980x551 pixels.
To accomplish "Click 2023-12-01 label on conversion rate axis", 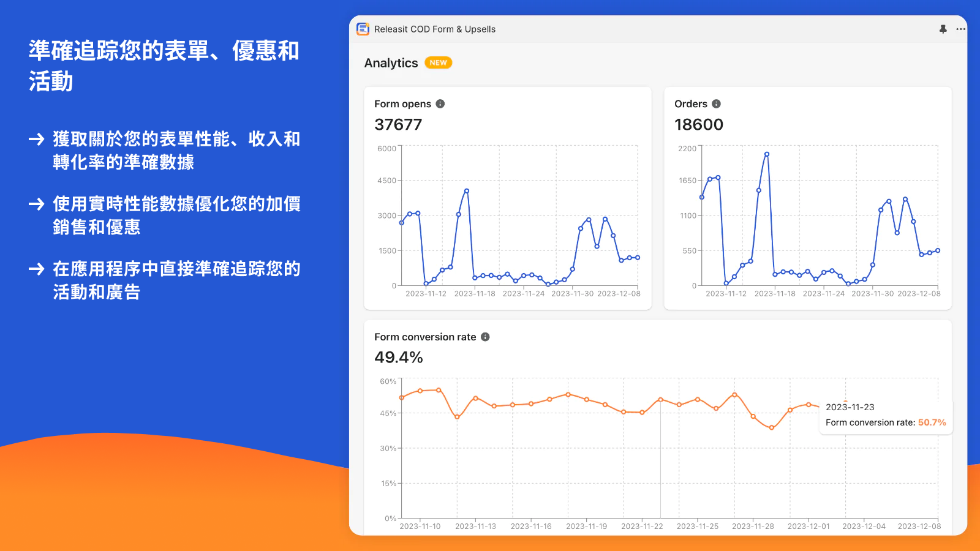I will coord(809,527).
